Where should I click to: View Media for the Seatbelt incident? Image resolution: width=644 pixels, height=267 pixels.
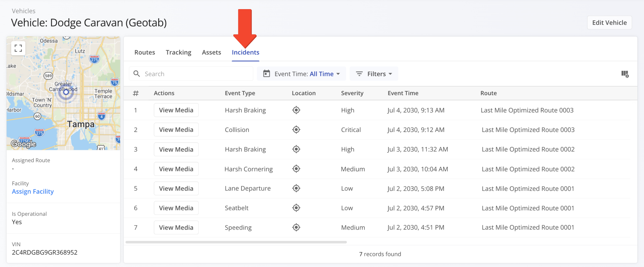tap(176, 208)
